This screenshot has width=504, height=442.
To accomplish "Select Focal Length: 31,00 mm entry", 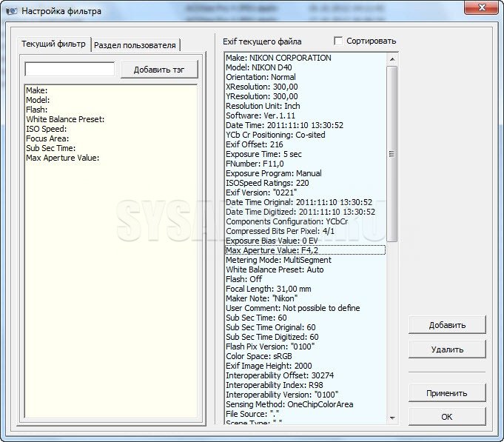I will point(268,289).
